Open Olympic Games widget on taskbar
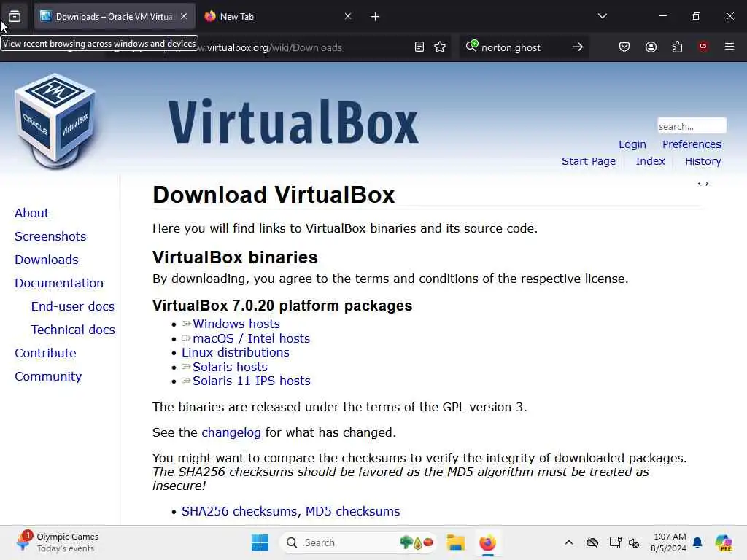Viewport: 747px width, 560px height. click(x=57, y=542)
